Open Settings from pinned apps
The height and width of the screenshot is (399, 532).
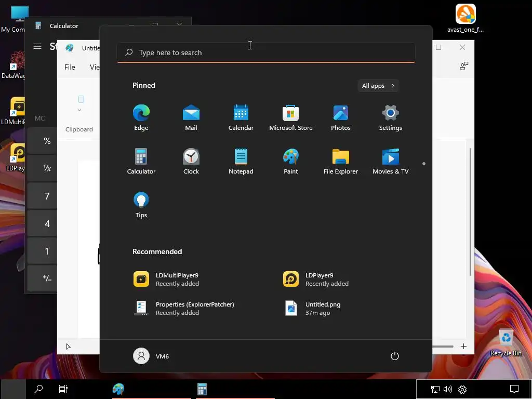[391, 118]
